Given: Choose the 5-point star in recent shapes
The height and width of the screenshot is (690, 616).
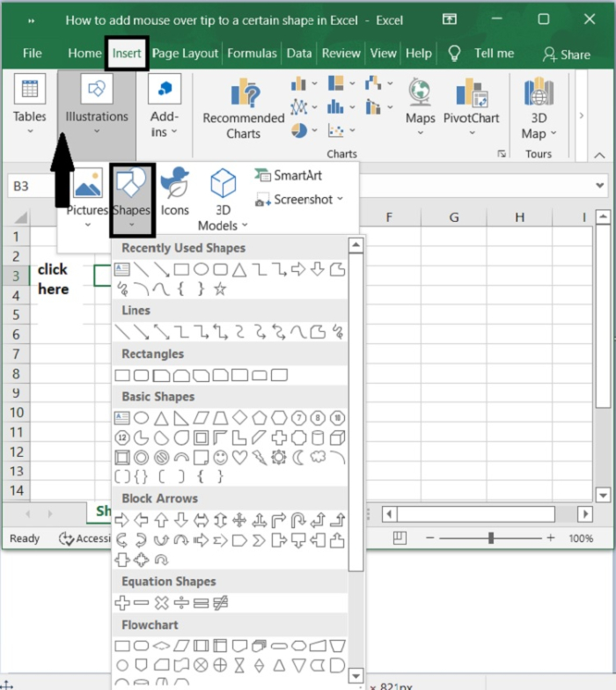Looking at the screenshot, I should [x=220, y=289].
